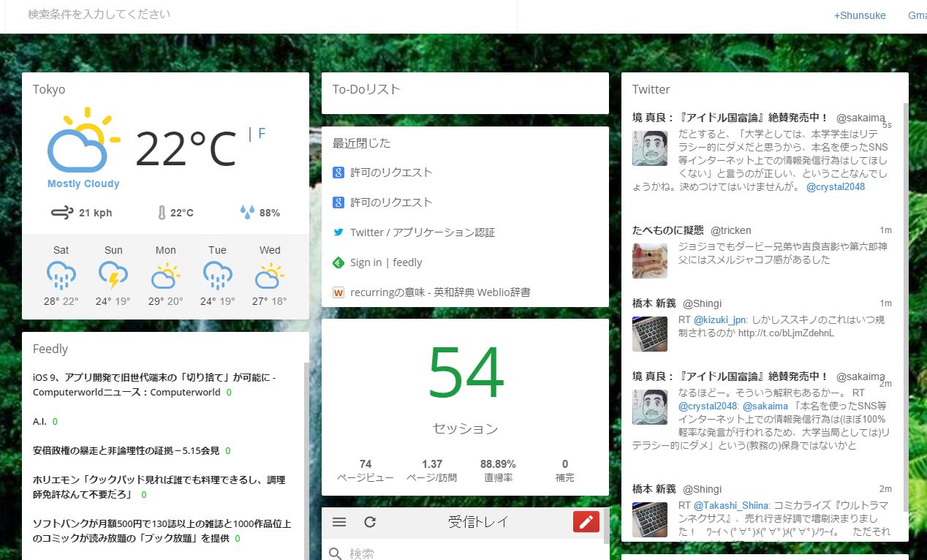
Task: Click the magnifier icon in the inbox search
Action: click(336, 553)
